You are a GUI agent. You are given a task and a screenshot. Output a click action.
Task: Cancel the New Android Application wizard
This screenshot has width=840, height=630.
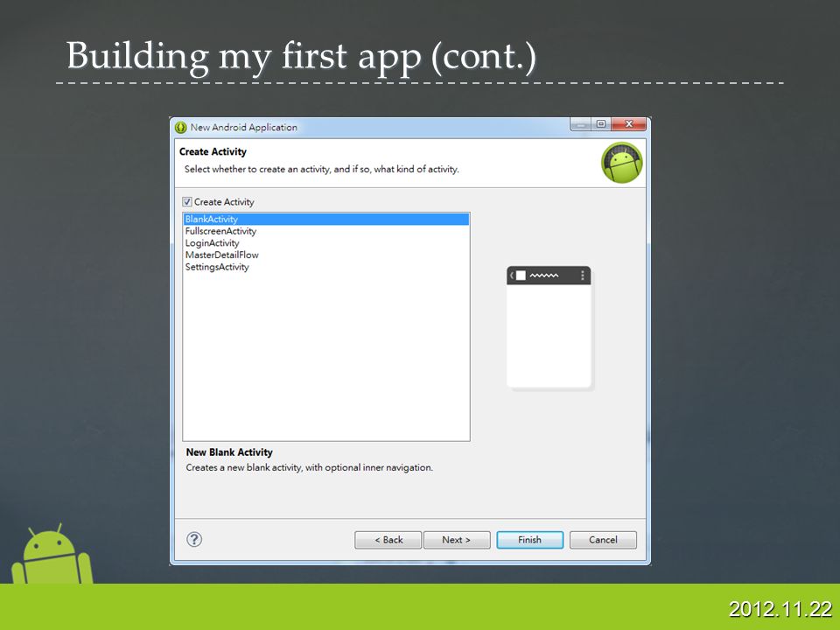(x=603, y=540)
